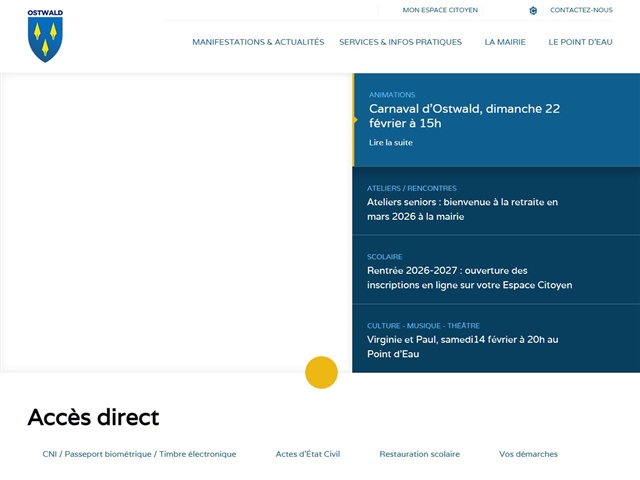Open the Contactez-nous link
The height and width of the screenshot is (480, 640).
point(581,10)
